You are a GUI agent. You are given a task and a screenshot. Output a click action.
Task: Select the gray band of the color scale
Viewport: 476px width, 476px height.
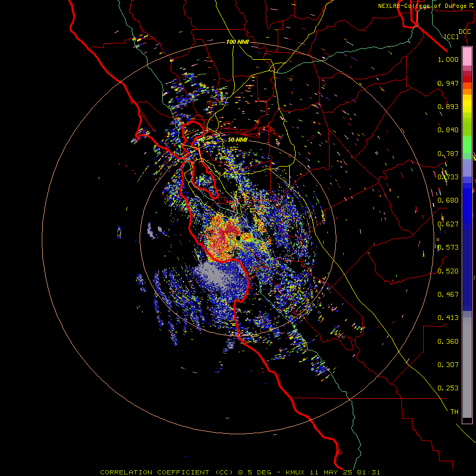pyautogui.click(x=467, y=368)
